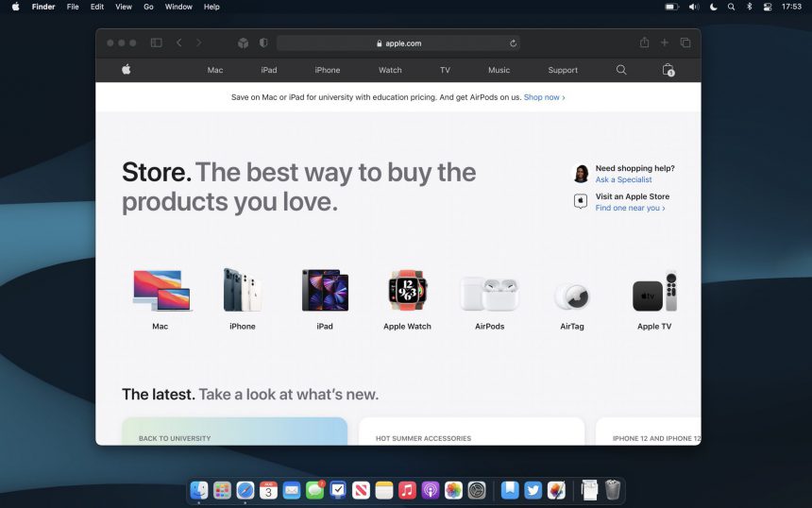Open Mail from the Dock

(x=292, y=489)
